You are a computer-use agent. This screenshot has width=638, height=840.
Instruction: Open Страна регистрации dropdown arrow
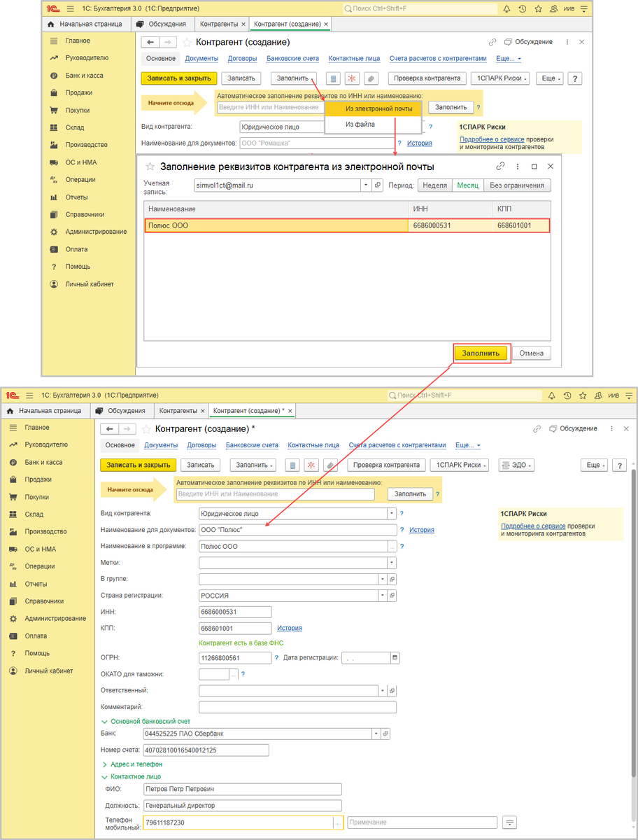(x=382, y=596)
